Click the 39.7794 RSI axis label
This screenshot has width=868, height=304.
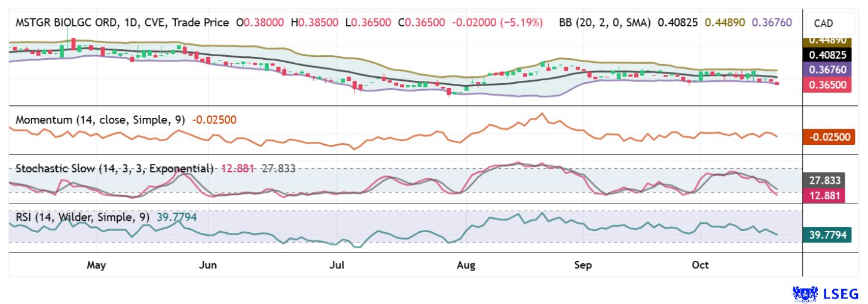click(x=828, y=235)
